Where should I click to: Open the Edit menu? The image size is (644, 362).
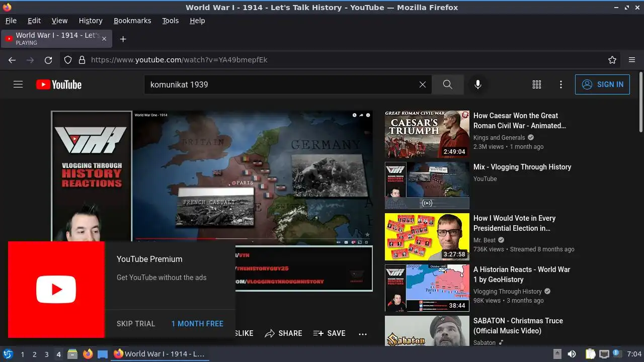(34, 21)
